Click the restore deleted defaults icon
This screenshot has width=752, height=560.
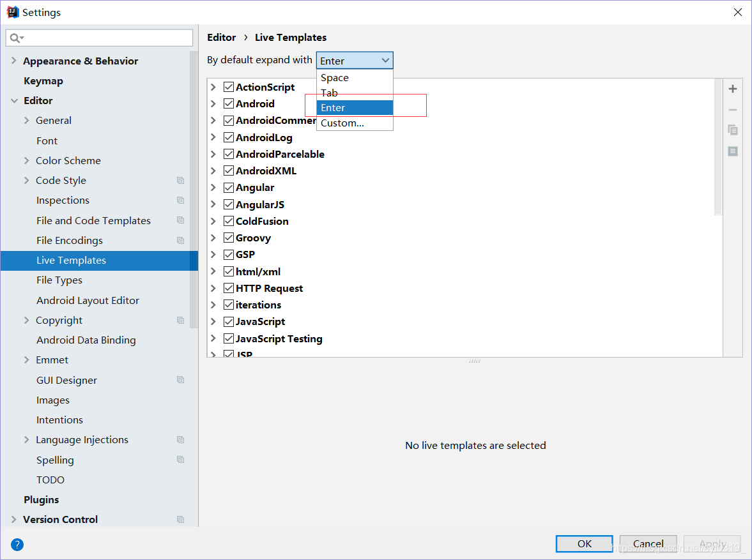[732, 151]
